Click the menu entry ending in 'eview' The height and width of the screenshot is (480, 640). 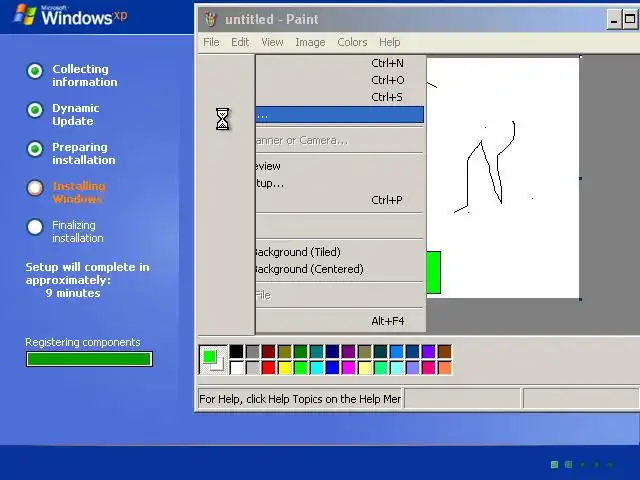pyautogui.click(x=340, y=166)
